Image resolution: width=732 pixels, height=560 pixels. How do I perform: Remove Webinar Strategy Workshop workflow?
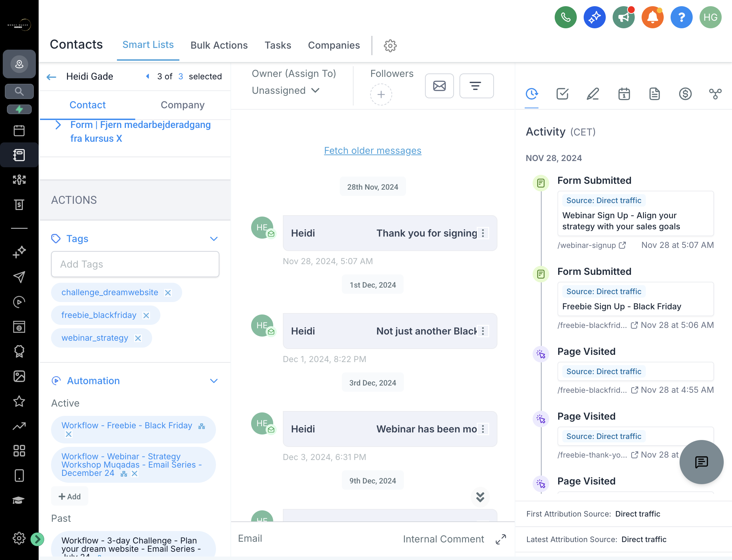[x=135, y=473]
